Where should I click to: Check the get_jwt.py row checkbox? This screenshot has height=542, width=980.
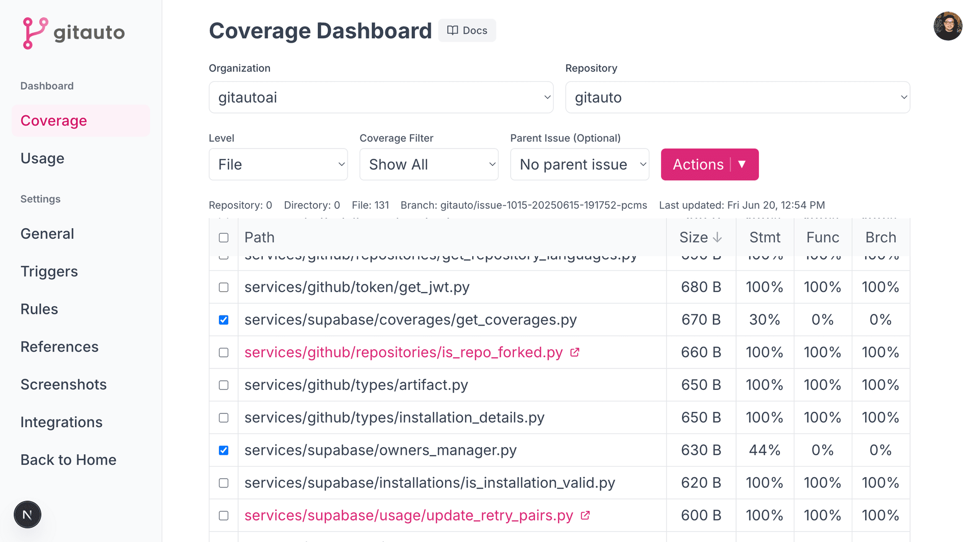(224, 287)
